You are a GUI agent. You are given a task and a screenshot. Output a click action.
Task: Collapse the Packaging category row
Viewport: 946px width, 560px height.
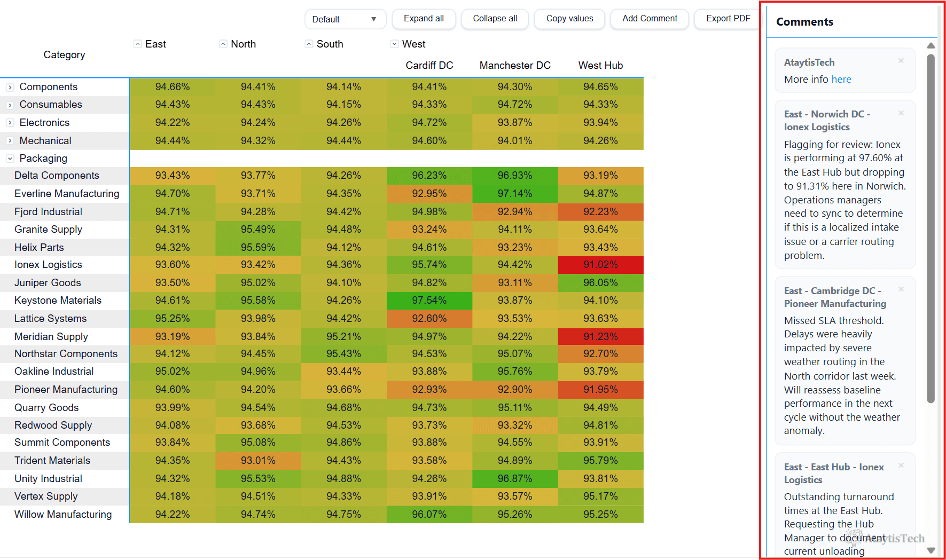click(10, 159)
